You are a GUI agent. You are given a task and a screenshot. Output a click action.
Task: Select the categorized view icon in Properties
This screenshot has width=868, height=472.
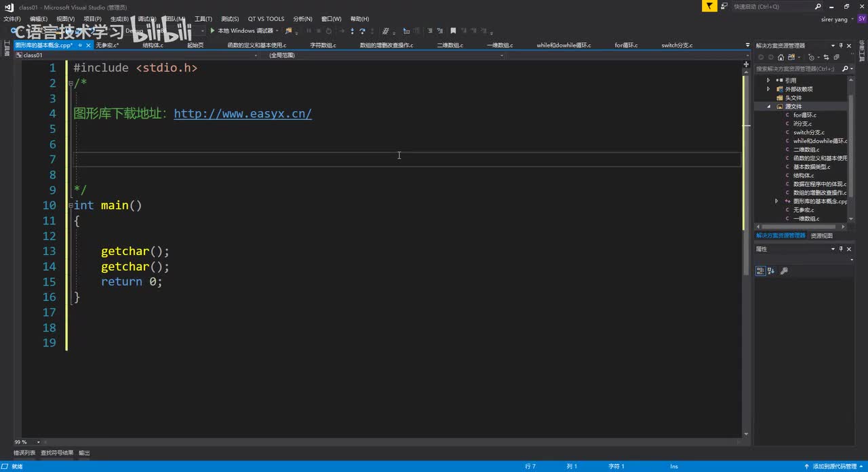pos(760,271)
